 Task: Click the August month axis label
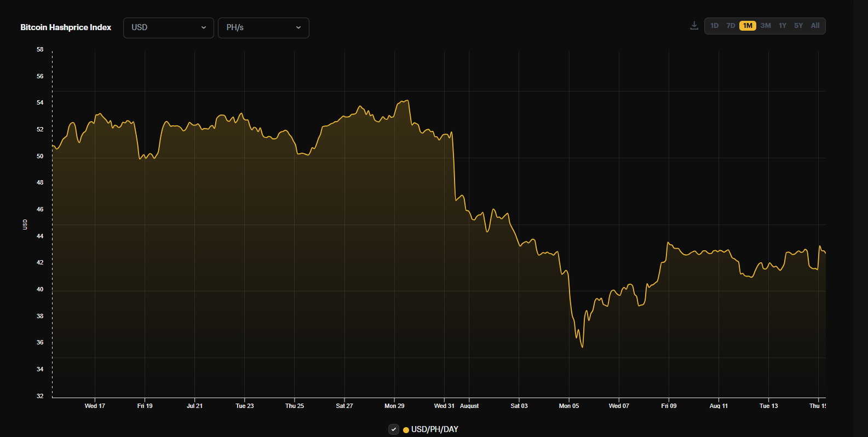(469, 406)
